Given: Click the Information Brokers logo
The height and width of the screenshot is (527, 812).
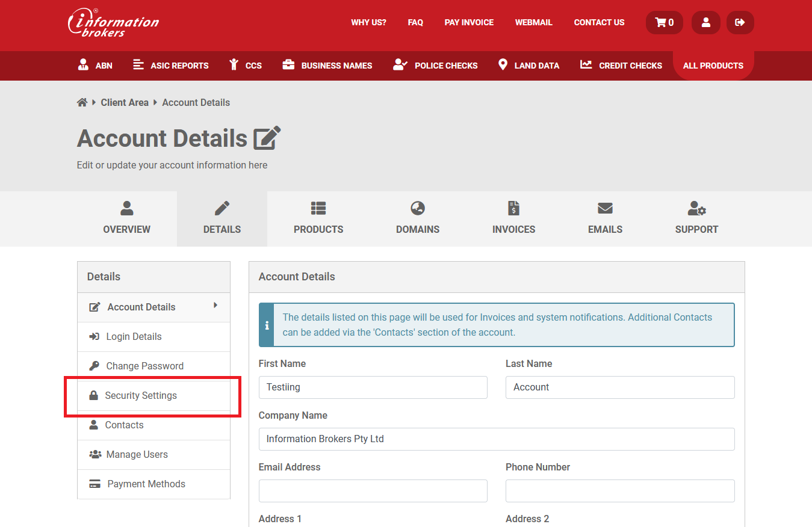Looking at the screenshot, I should coord(113,23).
